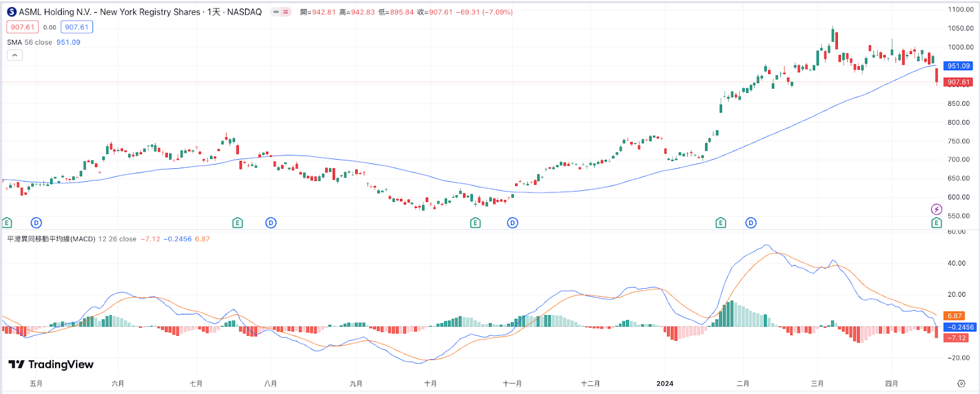
Task: Open the dividend D marker near 五月
Action: pos(36,223)
